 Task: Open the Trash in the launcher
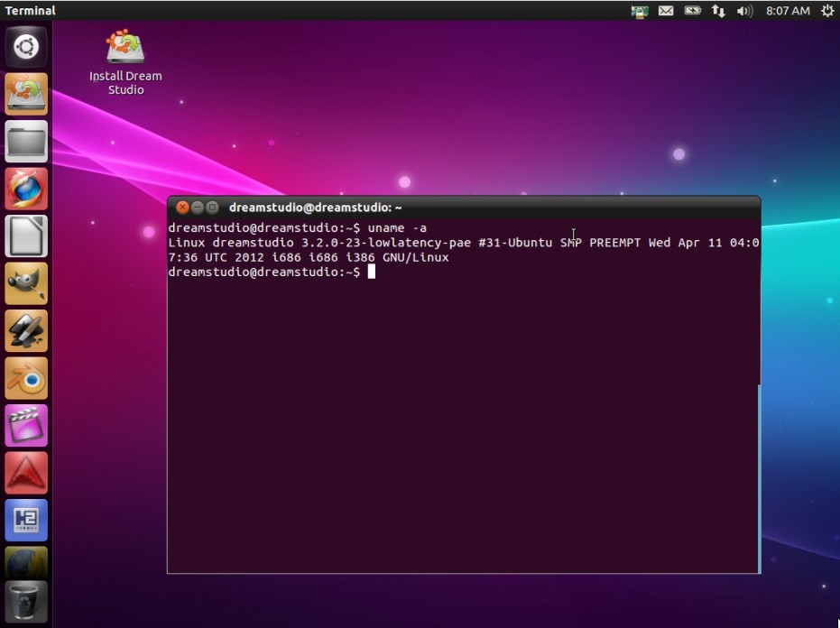tap(25, 602)
